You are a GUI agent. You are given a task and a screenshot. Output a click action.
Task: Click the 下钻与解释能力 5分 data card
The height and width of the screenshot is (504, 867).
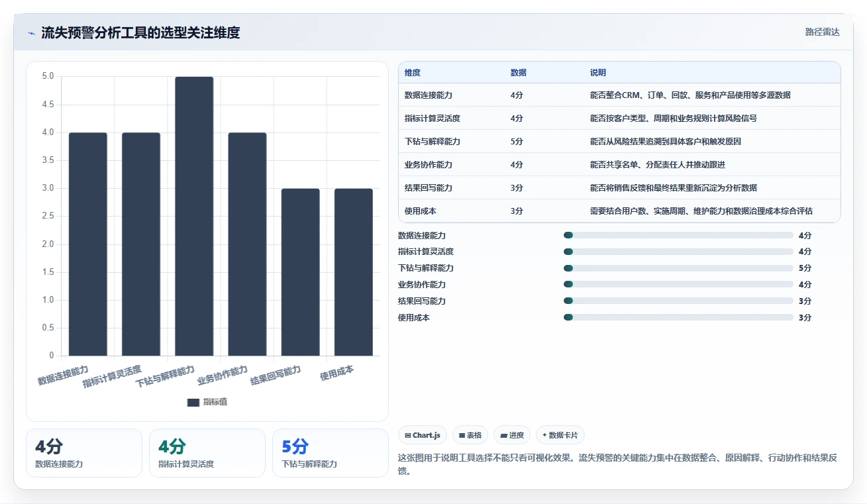[331, 453]
